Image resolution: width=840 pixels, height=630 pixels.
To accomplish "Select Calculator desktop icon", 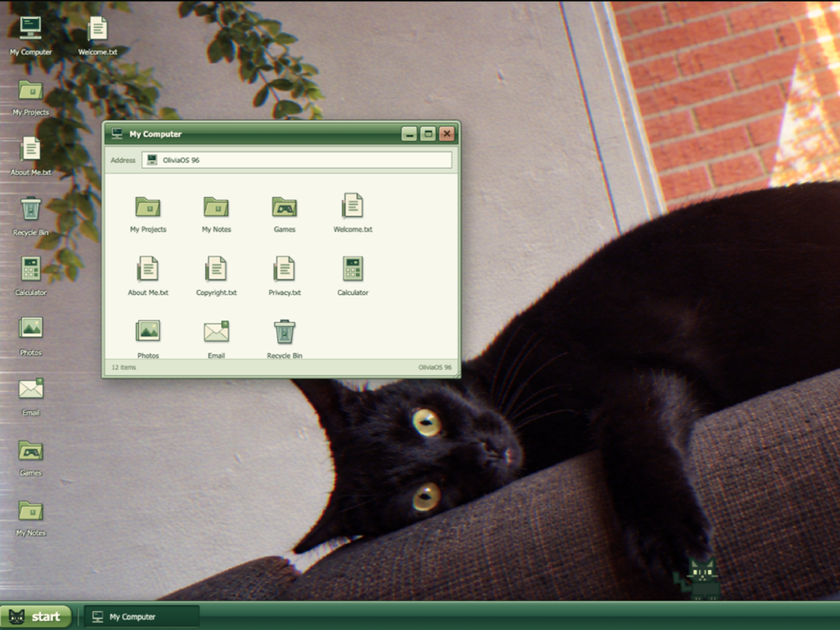I will coord(30,276).
